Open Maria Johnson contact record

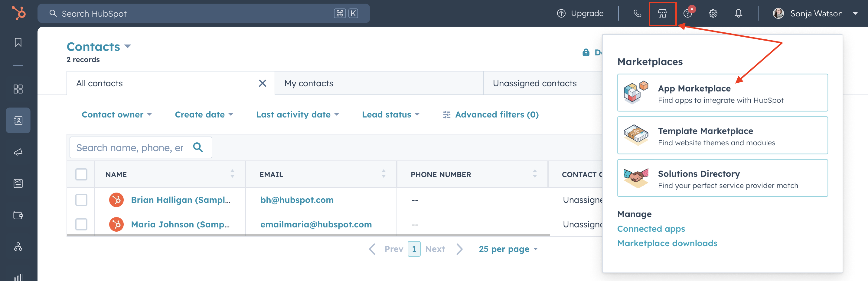(180, 224)
